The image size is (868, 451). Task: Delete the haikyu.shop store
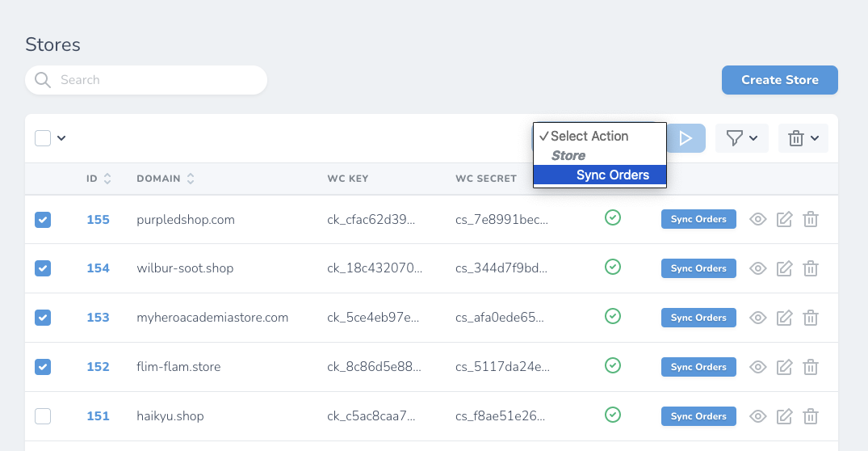coord(811,417)
